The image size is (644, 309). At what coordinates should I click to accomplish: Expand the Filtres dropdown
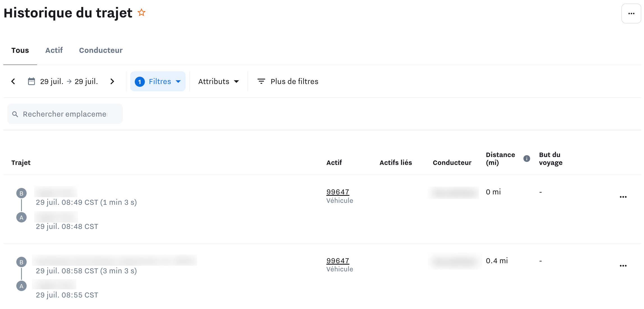(158, 81)
